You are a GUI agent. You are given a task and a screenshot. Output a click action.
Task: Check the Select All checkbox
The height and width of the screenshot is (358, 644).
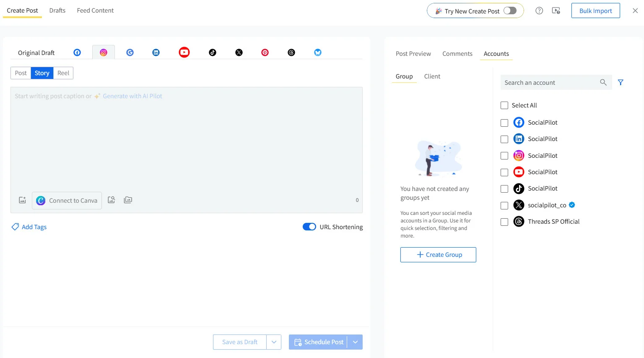[504, 105]
